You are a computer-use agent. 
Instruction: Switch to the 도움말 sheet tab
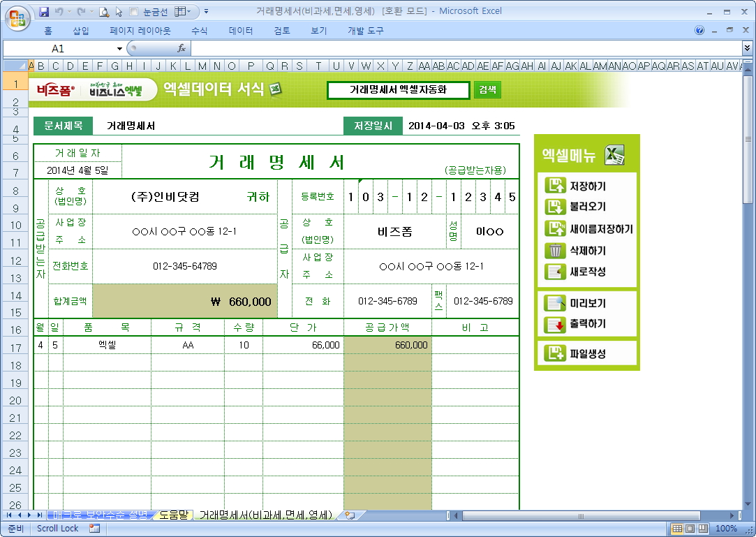click(173, 515)
